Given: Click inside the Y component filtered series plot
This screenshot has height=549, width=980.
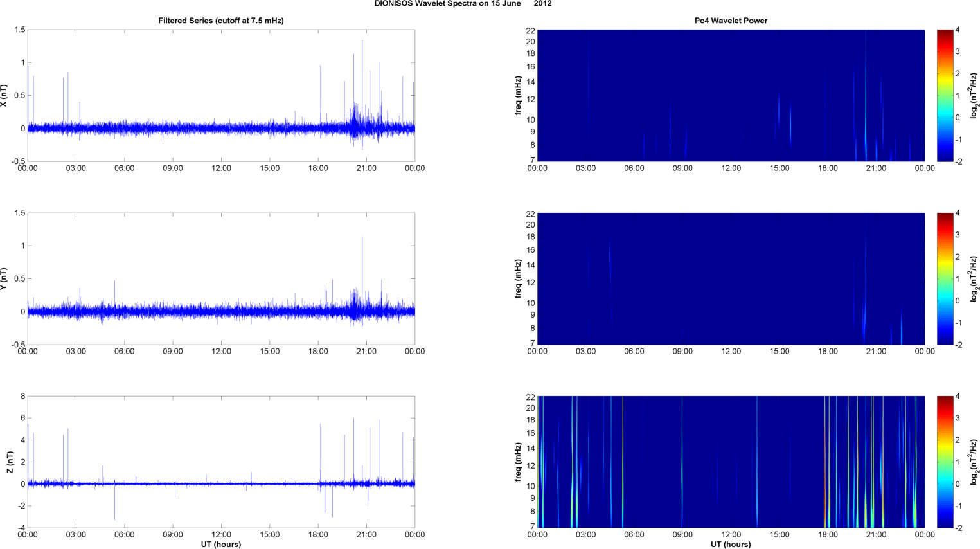Looking at the screenshot, I should [220, 278].
